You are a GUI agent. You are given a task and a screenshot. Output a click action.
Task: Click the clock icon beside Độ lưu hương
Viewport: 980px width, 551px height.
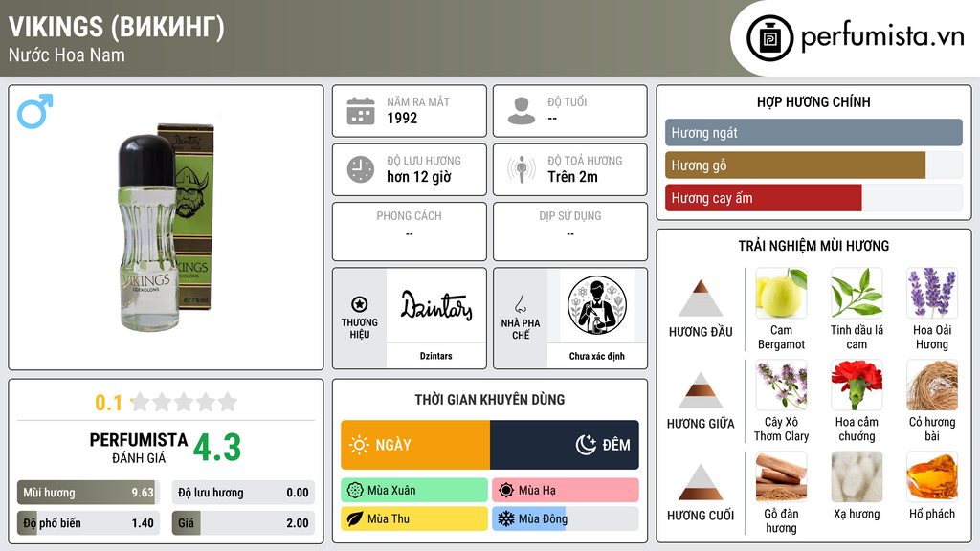coord(361,169)
